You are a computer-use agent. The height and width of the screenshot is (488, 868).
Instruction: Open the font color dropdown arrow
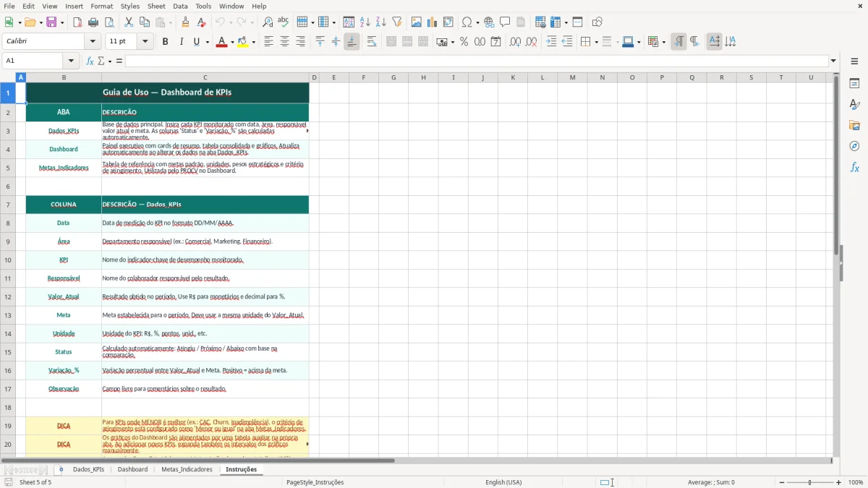click(231, 42)
